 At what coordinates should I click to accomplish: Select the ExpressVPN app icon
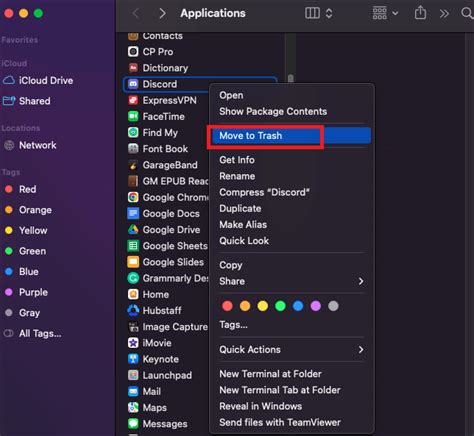pyautogui.click(x=133, y=100)
